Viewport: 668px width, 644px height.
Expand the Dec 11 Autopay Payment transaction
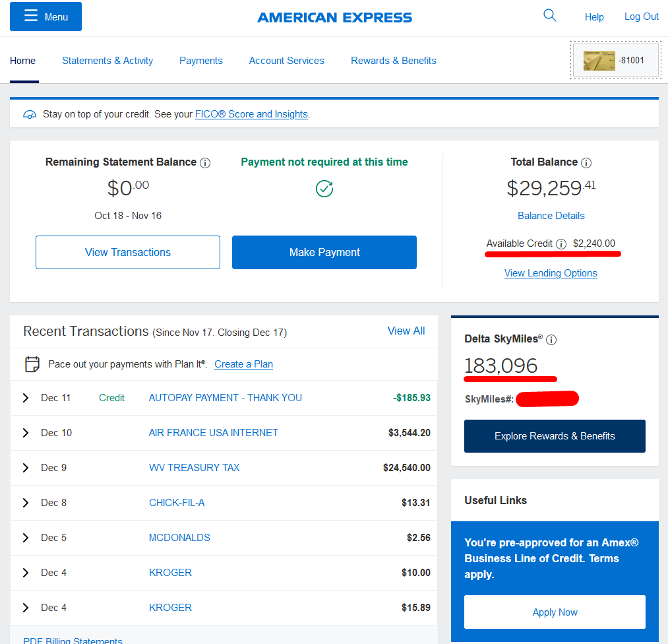(x=26, y=398)
